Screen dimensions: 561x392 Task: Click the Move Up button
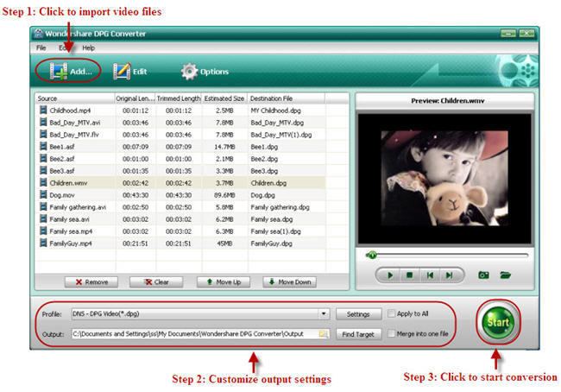[224, 282]
